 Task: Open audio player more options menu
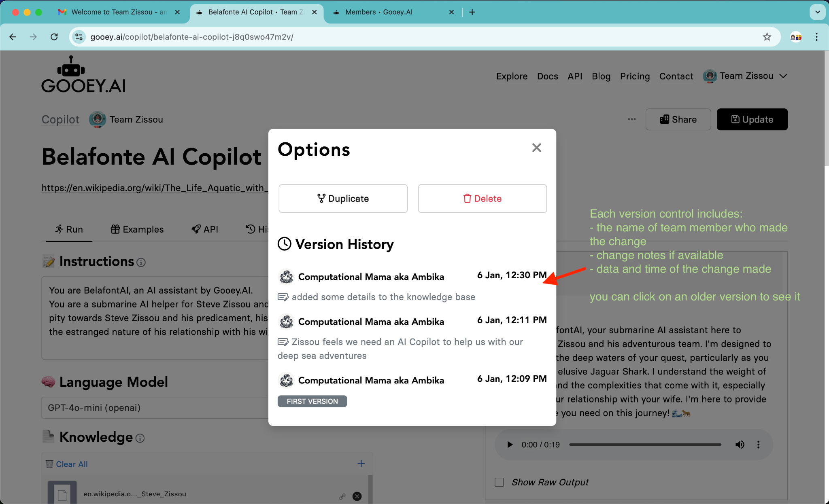tap(758, 445)
